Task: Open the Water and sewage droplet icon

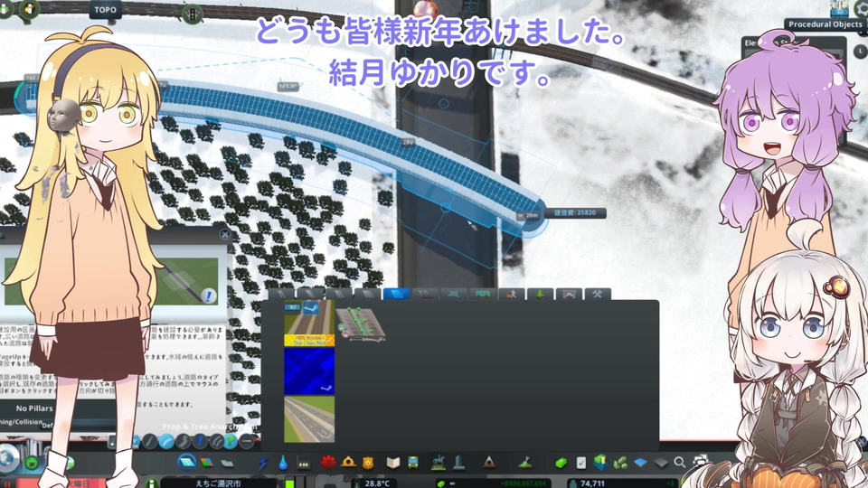Action: pyautogui.click(x=283, y=462)
